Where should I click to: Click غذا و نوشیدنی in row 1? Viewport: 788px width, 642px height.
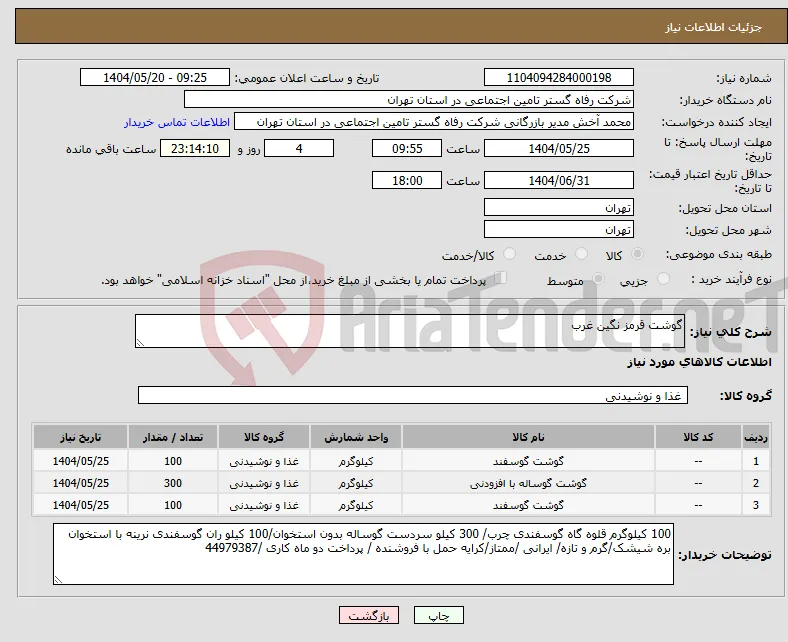click(264, 461)
